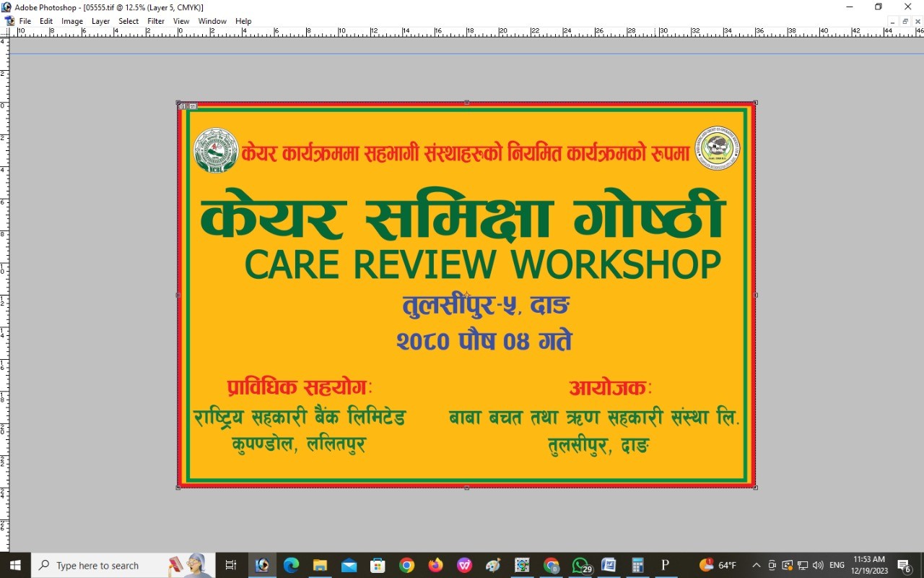Open Firefox from the taskbar
This screenshot has height=578, width=924.
pyautogui.click(x=435, y=565)
